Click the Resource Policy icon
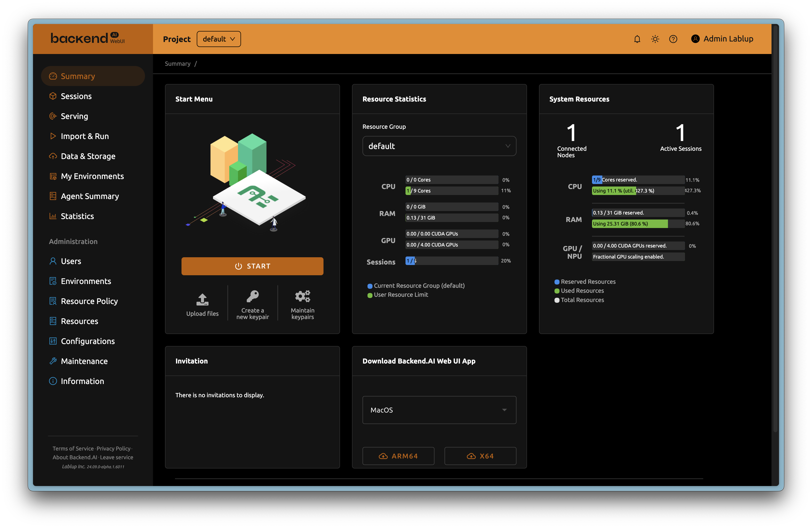Image resolution: width=812 pixels, height=528 pixels. [53, 301]
